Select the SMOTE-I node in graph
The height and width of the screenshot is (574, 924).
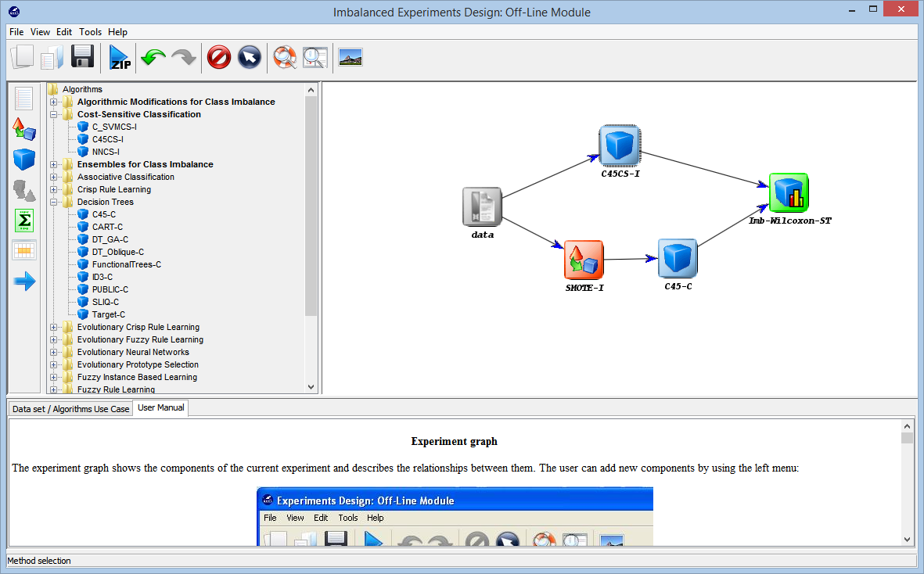[584, 260]
